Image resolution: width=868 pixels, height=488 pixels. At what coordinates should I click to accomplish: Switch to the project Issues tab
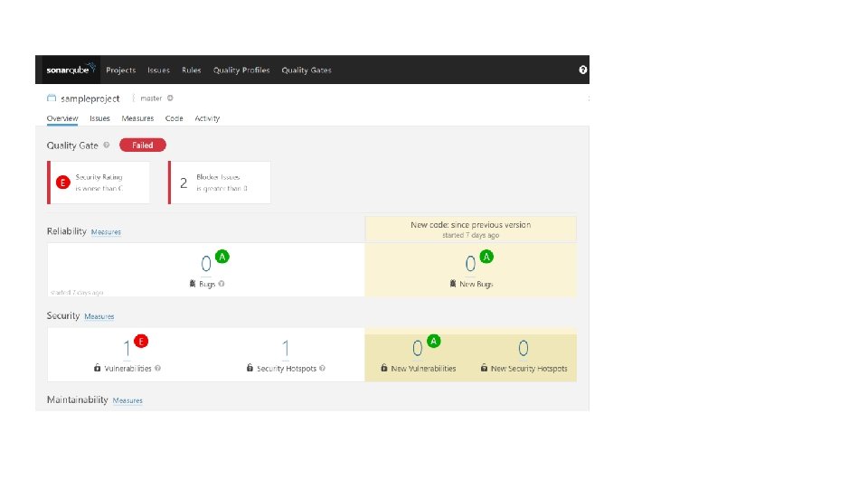[x=99, y=118]
